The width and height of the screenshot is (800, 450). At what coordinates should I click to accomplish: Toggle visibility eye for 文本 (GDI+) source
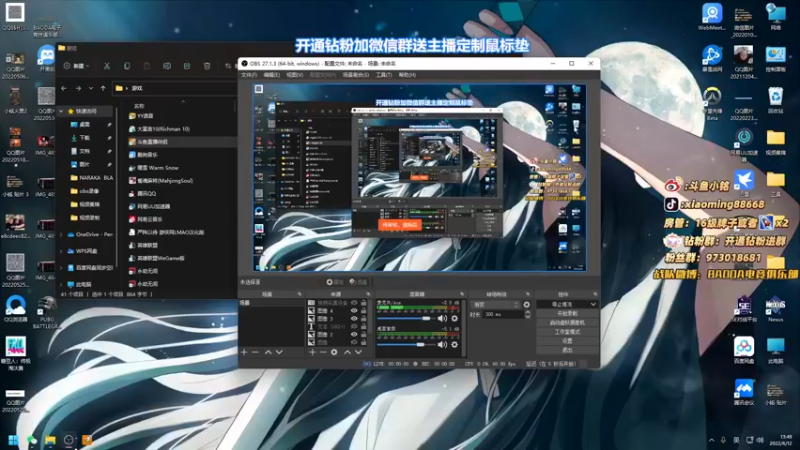pos(354,327)
